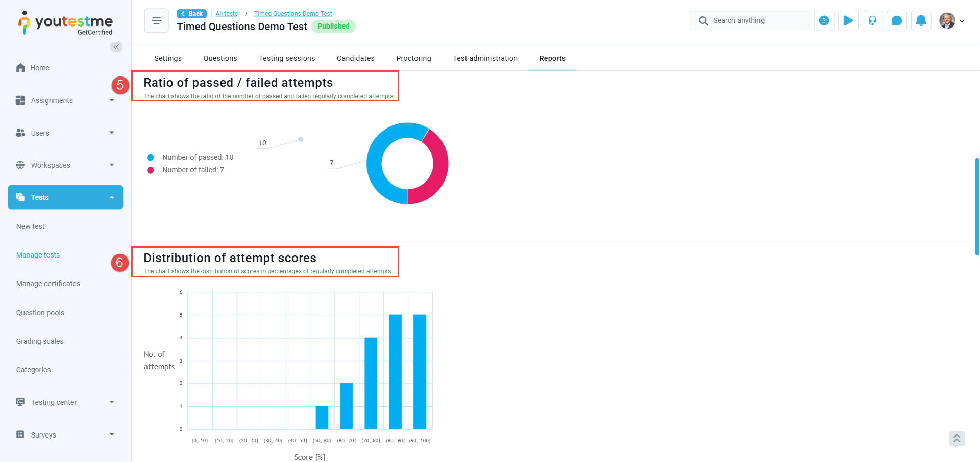The width and height of the screenshot is (980, 462).
Task: Open the chat bubble icon
Action: pyautogui.click(x=897, y=21)
